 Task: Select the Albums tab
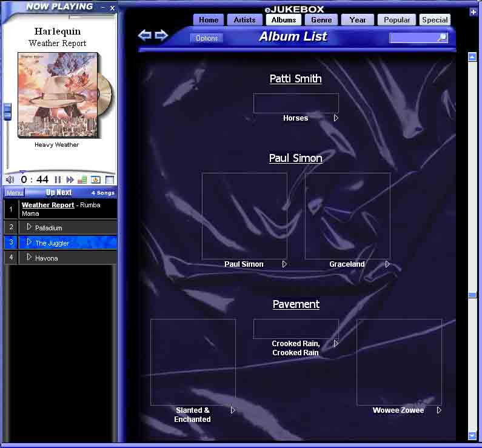click(283, 20)
